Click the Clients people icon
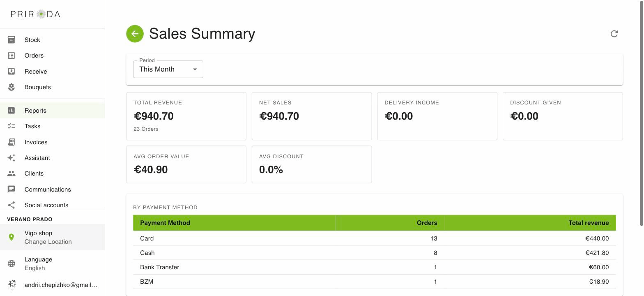The height and width of the screenshot is (296, 644). [x=11, y=173]
